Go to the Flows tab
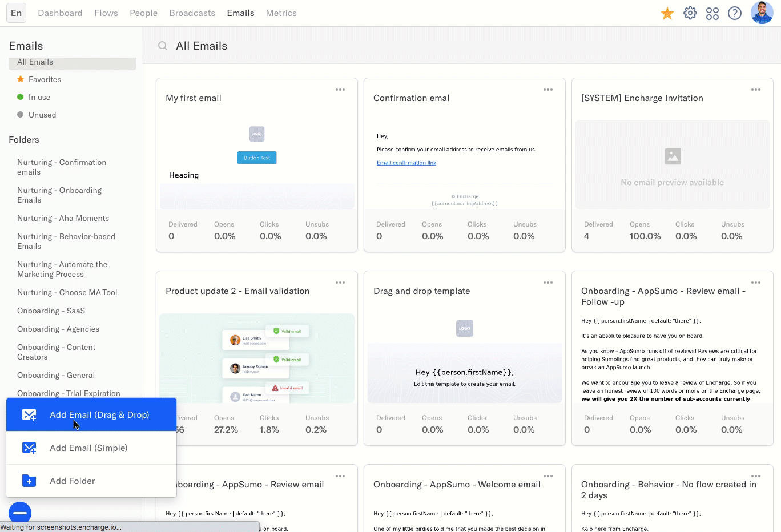The height and width of the screenshot is (532, 781). click(106, 13)
